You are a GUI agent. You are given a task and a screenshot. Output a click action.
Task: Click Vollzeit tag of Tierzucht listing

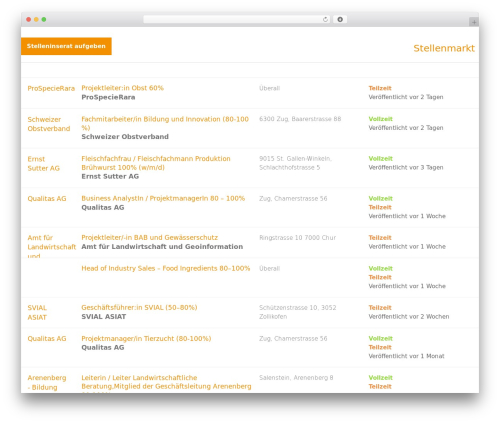tap(380, 339)
